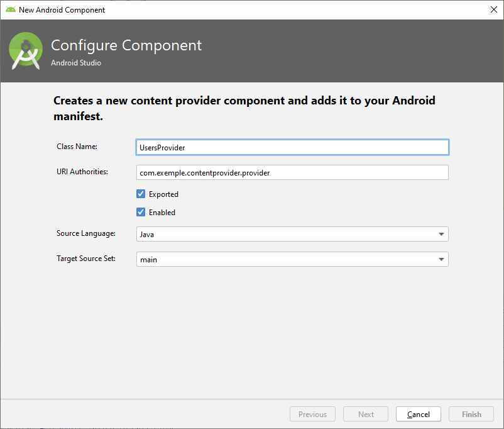Image resolution: width=504 pixels, height=429 pixels.
Task: Focus the Class Name text field
Action: 292,147
